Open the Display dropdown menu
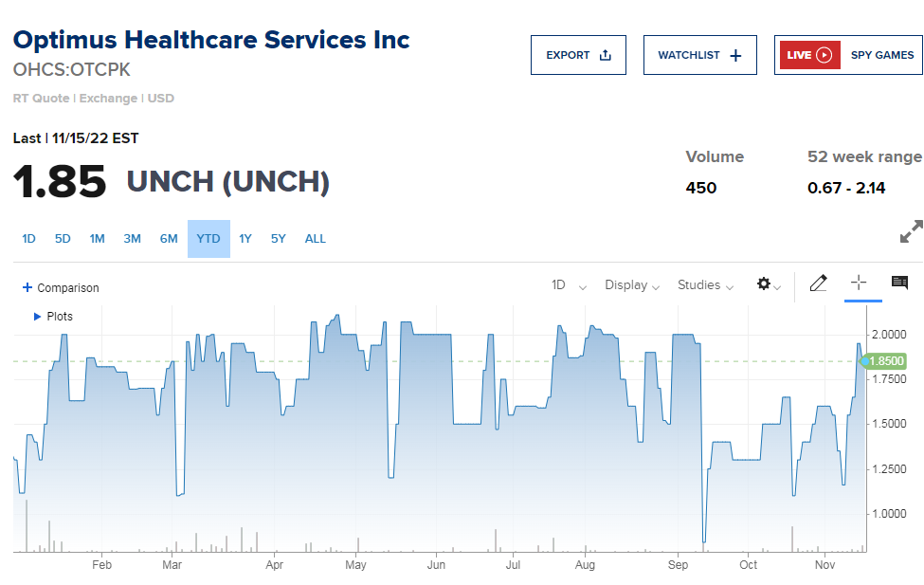The height and width of the screenshot is (585, 924). (632, 285)
